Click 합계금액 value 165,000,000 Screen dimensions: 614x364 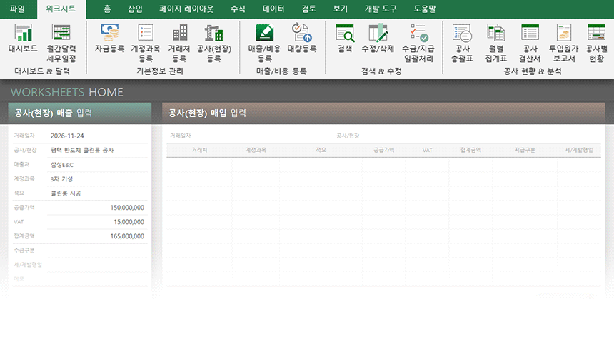pos(127,236)
